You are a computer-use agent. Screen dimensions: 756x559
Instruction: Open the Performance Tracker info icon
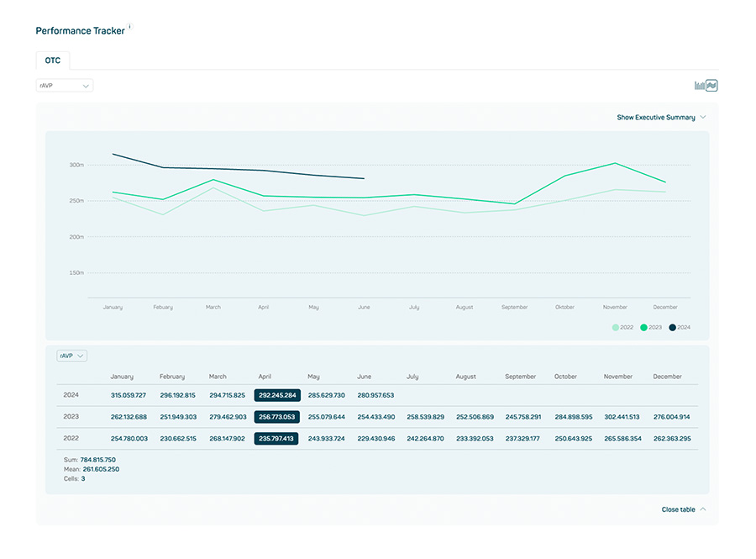tap(130, 27)
